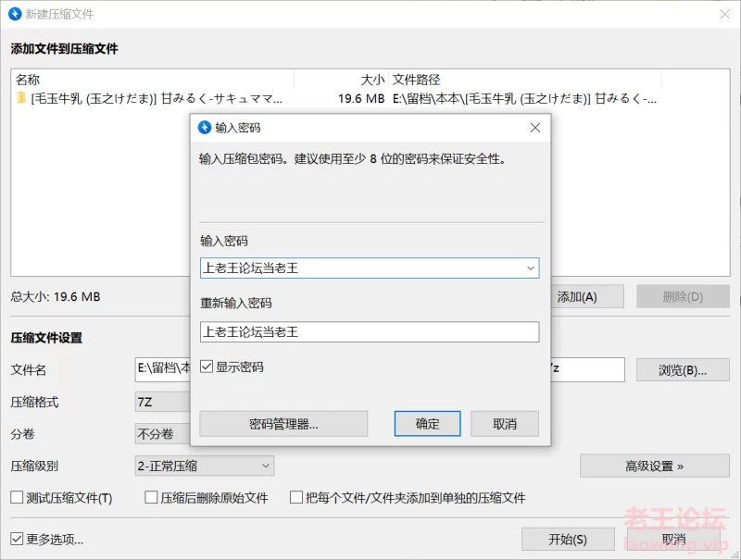Screen dimensions: 741x560
Task: Click the 删除(D) button
Action: [x=683, y=296]
